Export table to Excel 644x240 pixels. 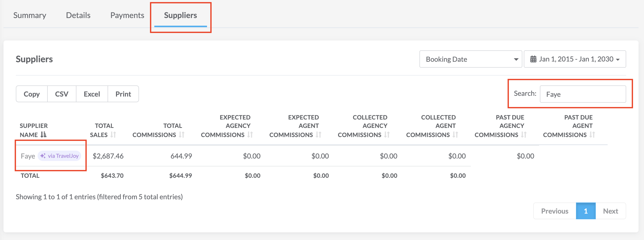click(x=92, y=94)
